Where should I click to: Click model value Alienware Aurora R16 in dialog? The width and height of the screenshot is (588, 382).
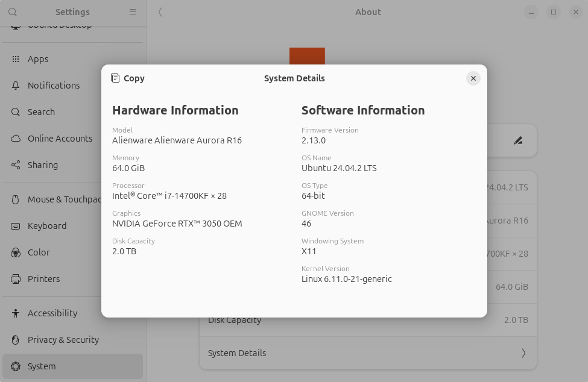[177, 140]
